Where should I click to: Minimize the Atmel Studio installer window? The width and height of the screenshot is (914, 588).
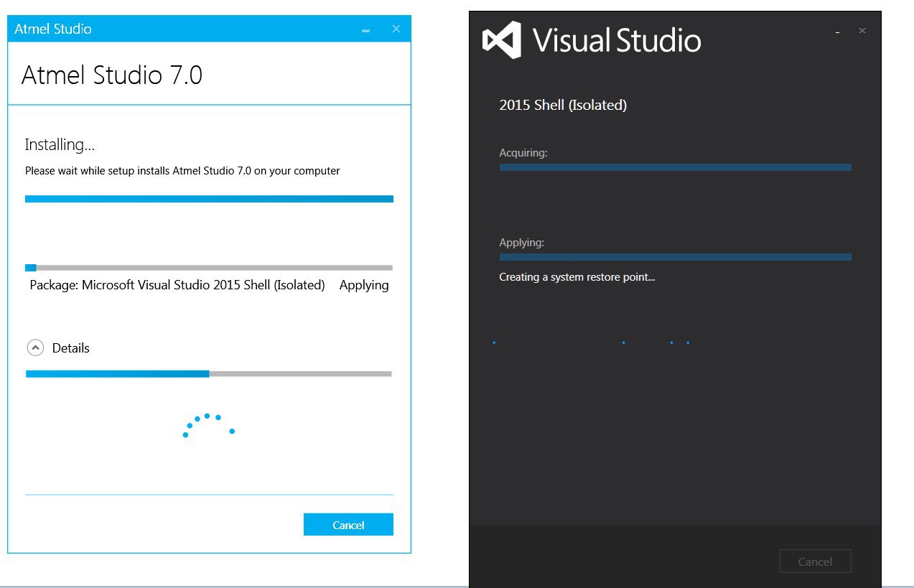365,30
